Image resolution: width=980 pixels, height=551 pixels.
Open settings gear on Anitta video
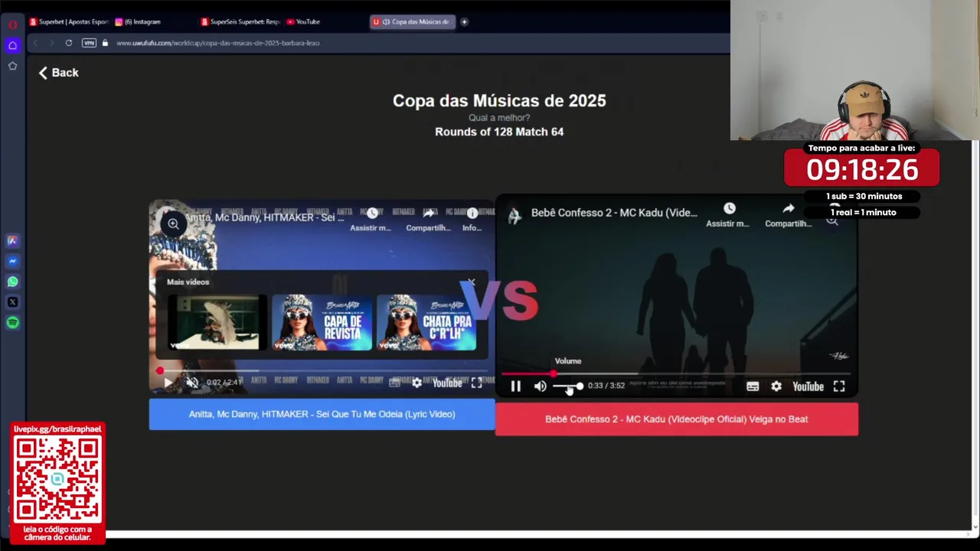pyautogui.click(x=416, y=383)
